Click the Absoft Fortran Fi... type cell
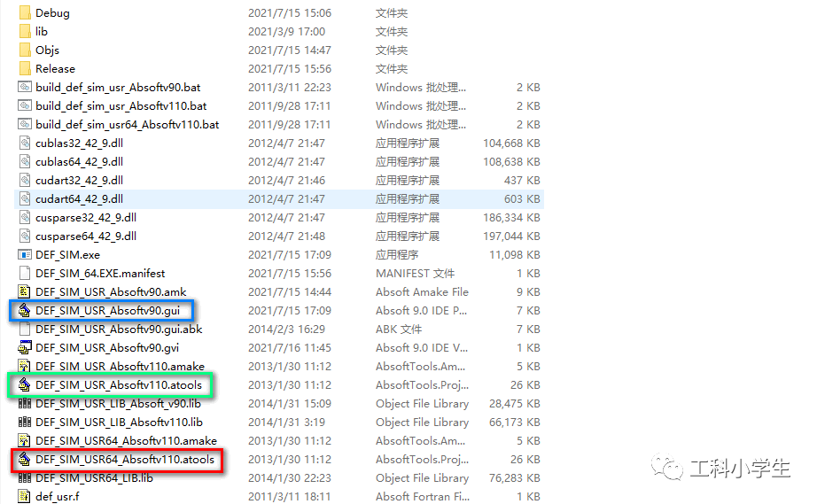 pyautogui.click(x=423, y=497)
